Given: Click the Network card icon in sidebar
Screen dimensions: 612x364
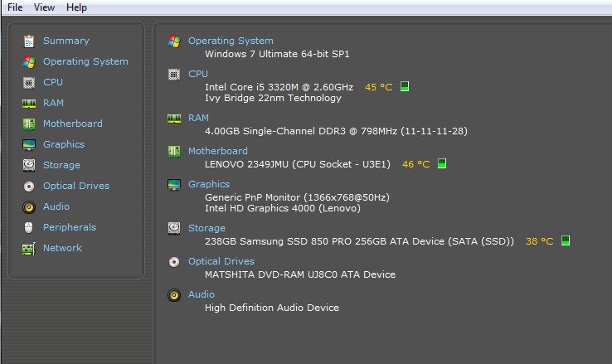Looking at the screenshot, I should 29,248.
